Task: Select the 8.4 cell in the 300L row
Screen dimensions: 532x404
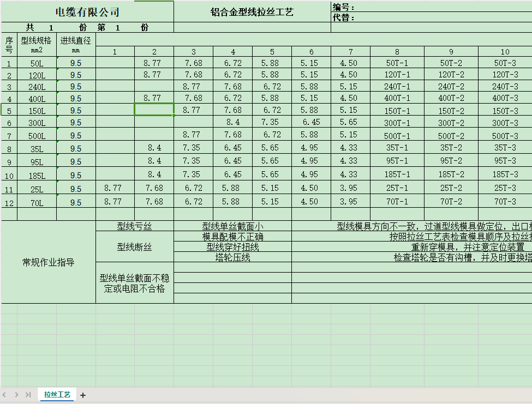Action: tap(232, 122)
